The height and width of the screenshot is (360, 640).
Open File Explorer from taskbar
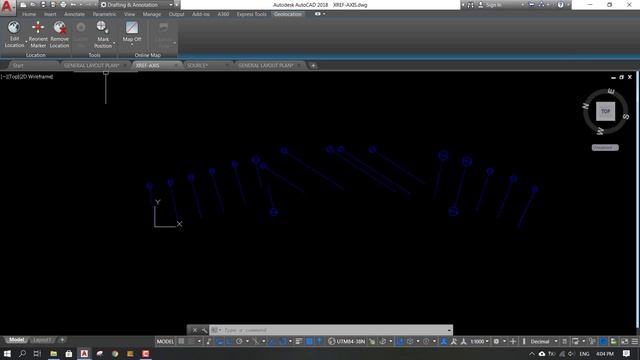pos(53,353)
